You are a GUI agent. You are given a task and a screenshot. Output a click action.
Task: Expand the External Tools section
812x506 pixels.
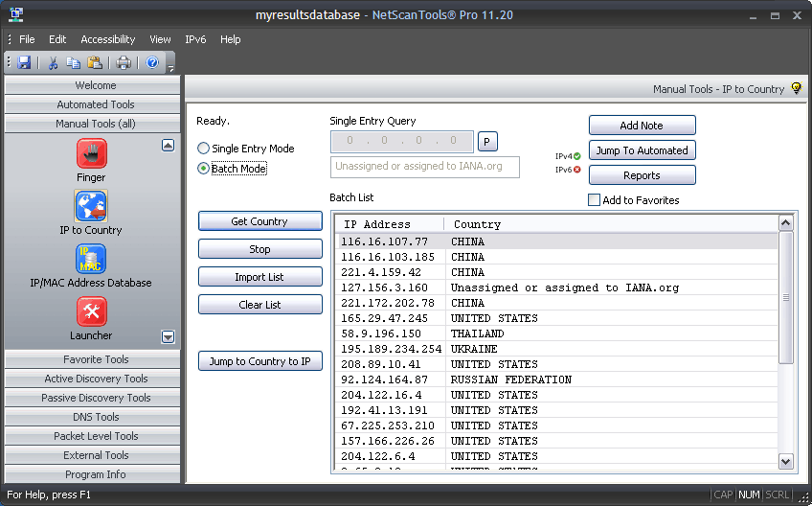(x=92, y=455)
